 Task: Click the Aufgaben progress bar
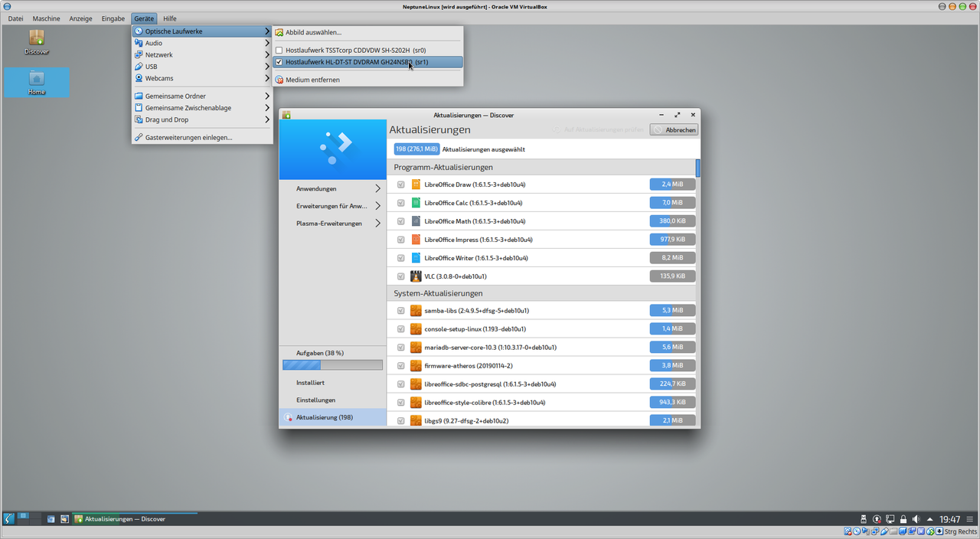[x=332, y=365]
